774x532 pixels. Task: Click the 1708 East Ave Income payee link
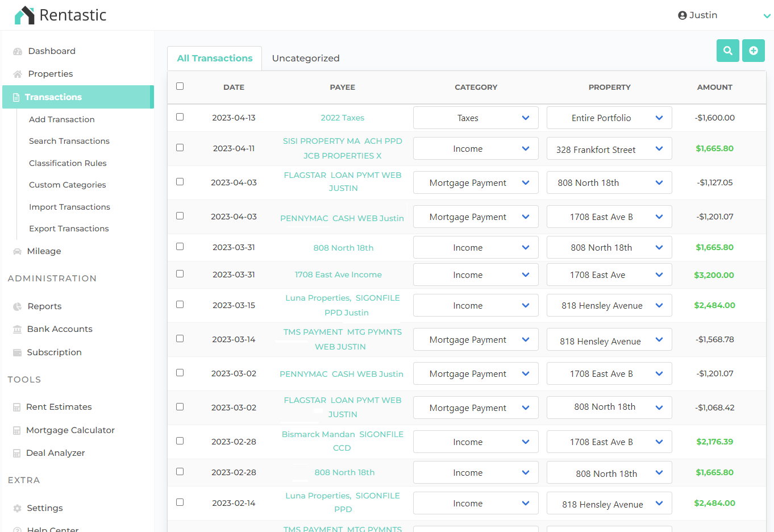(x=338, y=275)
